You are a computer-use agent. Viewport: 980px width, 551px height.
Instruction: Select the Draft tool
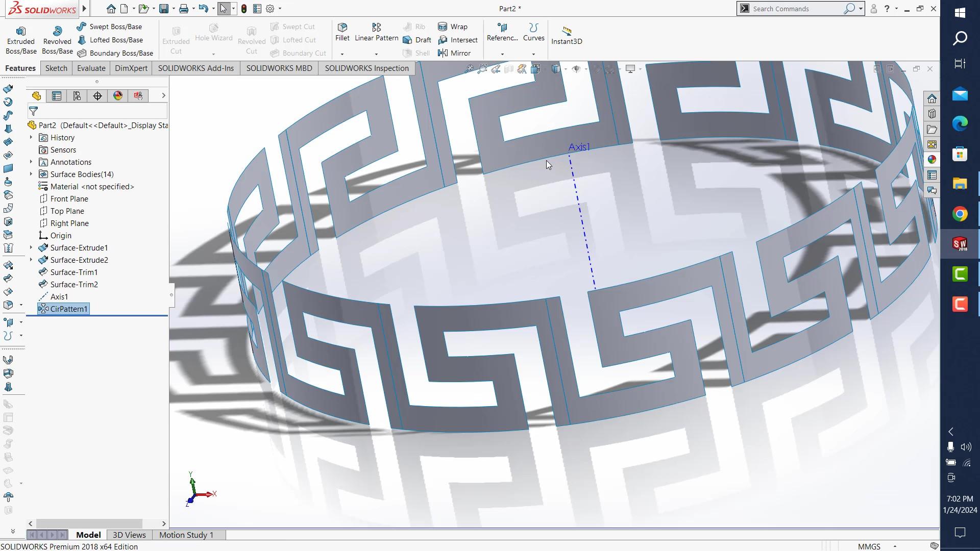click(417, 40)
